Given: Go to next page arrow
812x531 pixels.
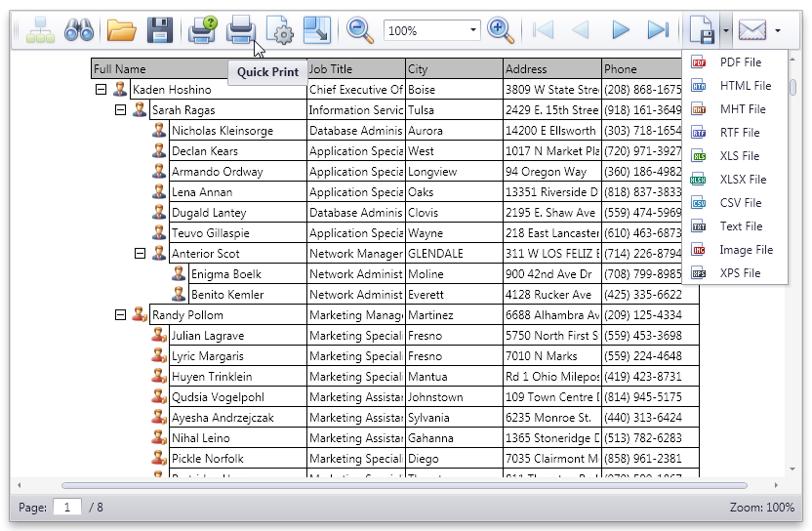Looking at the screenshot, I should tap(621, 30).
